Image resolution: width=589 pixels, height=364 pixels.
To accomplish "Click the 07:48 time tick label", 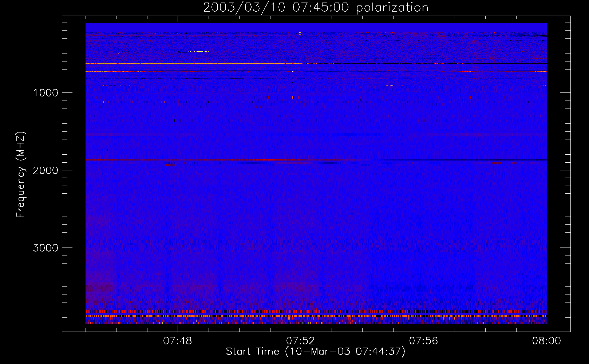I will pyautogui.click(x=178, y=341).
